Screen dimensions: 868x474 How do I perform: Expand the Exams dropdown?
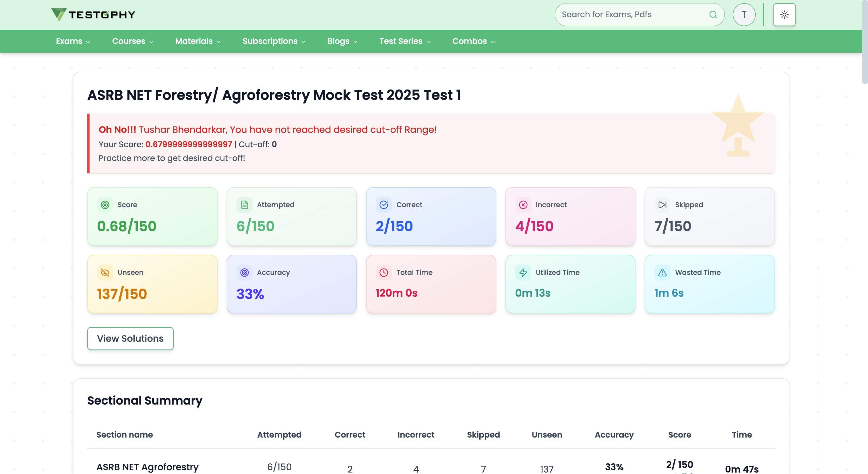coord(73,41)
